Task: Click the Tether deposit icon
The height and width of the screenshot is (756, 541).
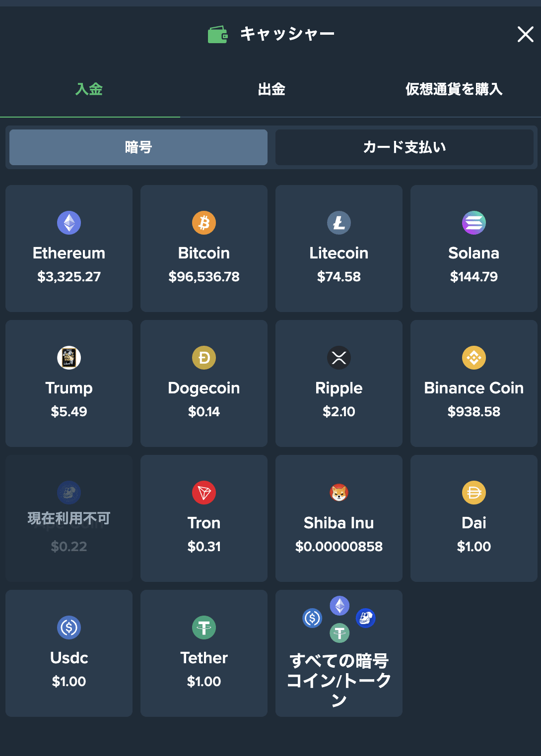Action: tap(204, 628)
